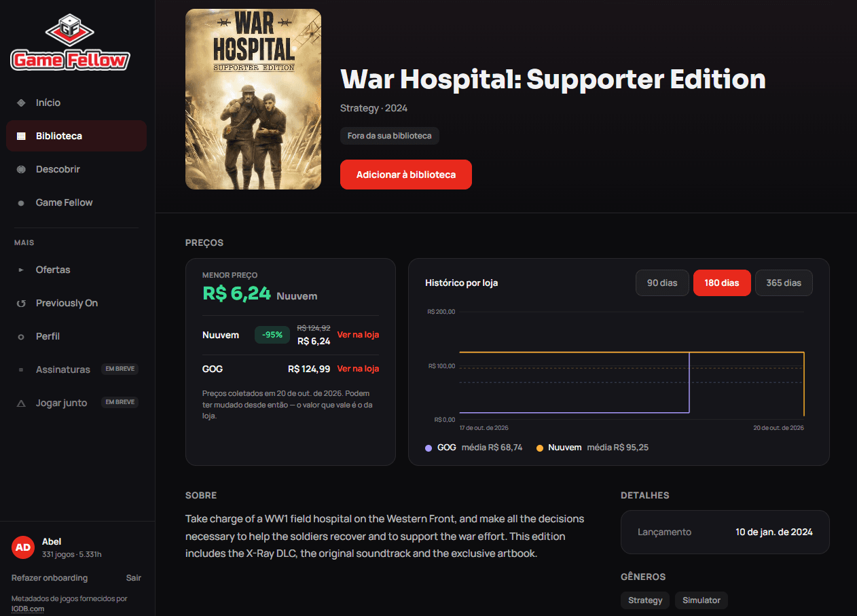Screen dimensions: 857x616
Task: Click Refazer onboarding link
Action: (50, 578)
